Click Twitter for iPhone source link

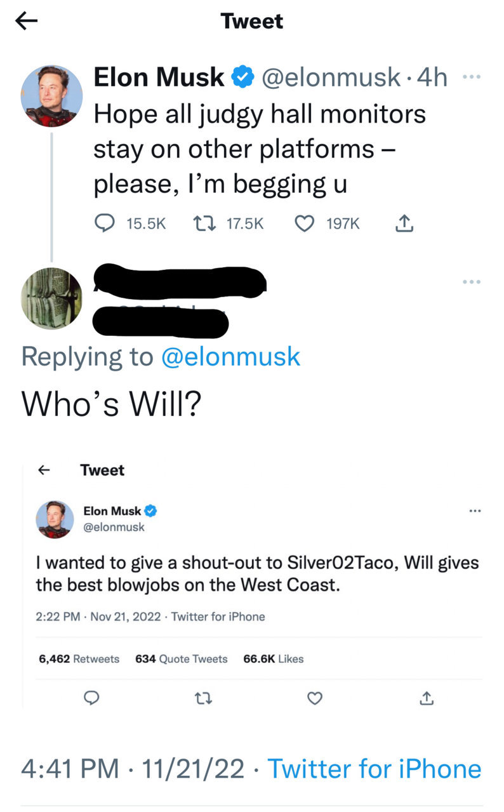click(374, 769)
